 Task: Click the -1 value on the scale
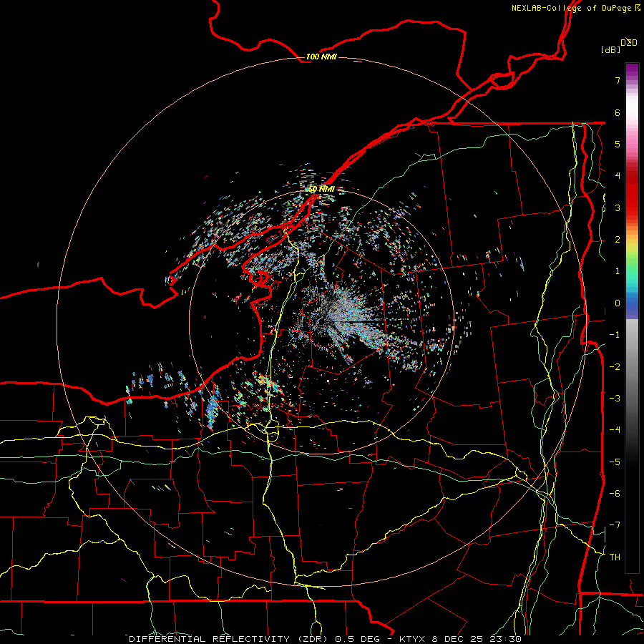(x=615, y=335)
